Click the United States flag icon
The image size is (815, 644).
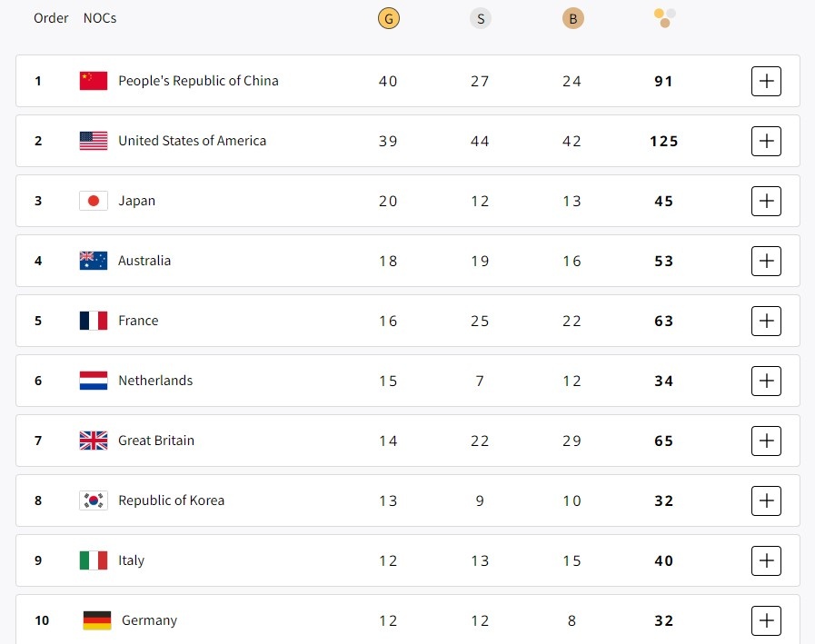coord(93,140)
